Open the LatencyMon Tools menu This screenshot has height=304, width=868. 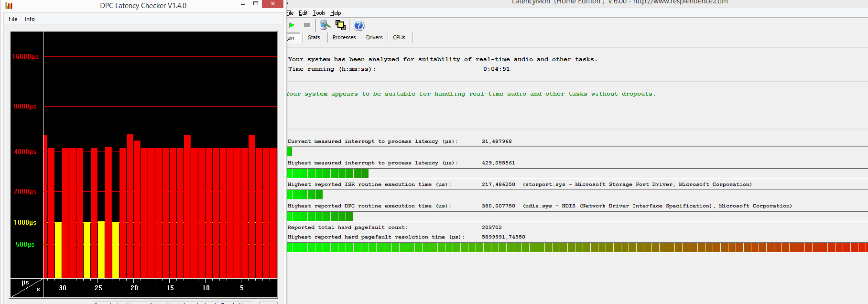[319, 13]
